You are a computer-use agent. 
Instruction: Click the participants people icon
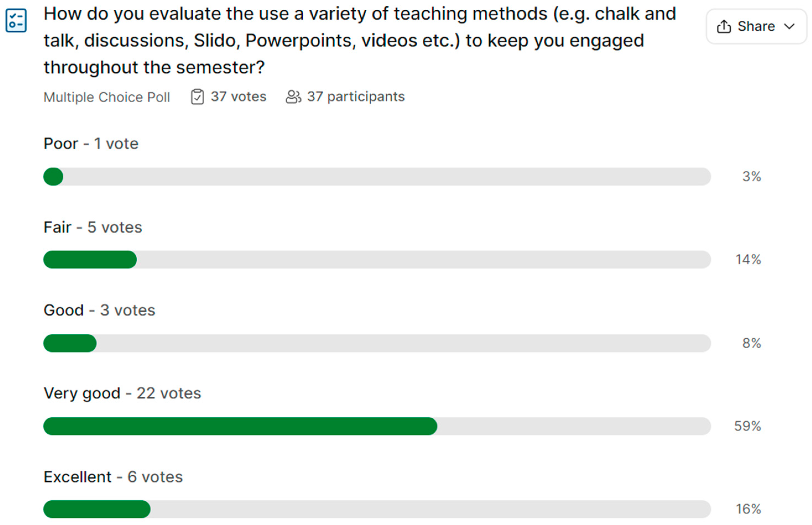click(x=293, y=96)
